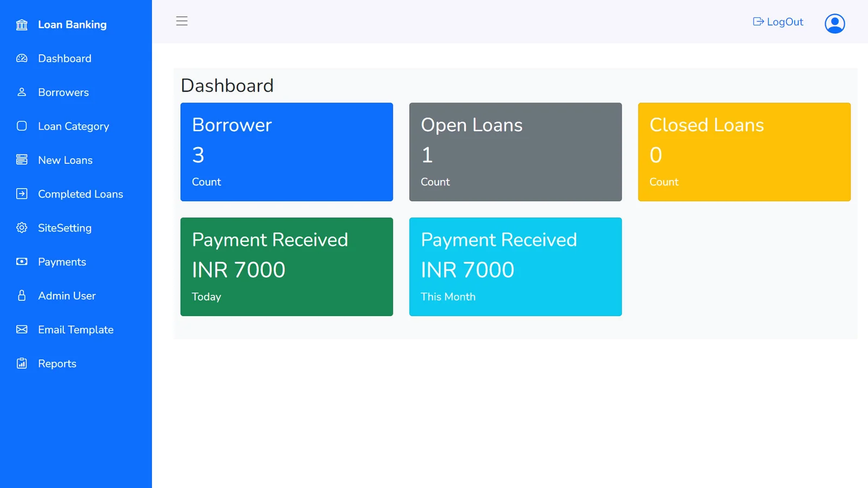
Task: Click the Count label under Closed Loans
Action: click(x=665, y=182)
